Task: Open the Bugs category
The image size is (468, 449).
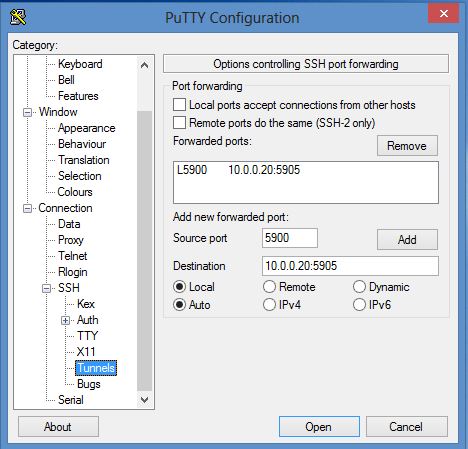Action: (88, 384)
